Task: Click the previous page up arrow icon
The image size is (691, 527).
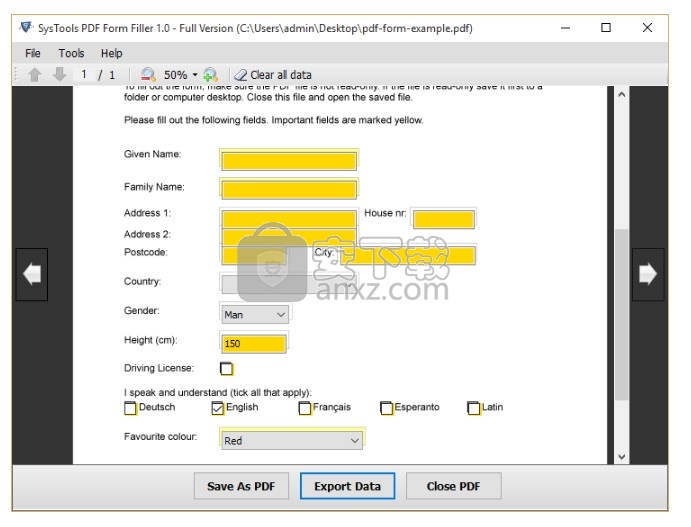Action: coord(35,75)
